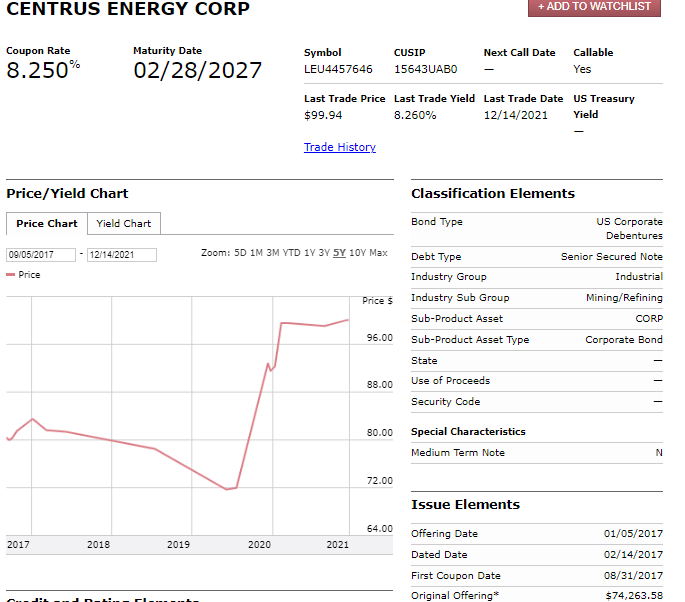Set chart zoom to 10Y

tap(357, 253)
